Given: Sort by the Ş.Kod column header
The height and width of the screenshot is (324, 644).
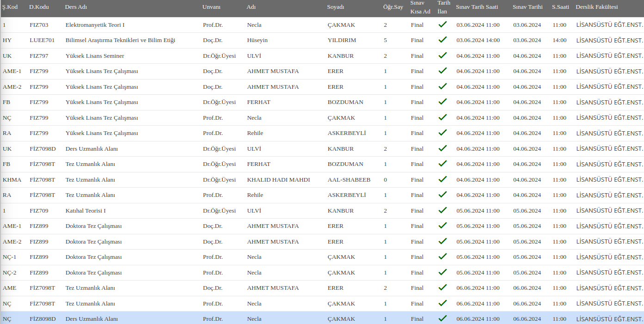Looking at the screenshot, I should coord(10,7).
